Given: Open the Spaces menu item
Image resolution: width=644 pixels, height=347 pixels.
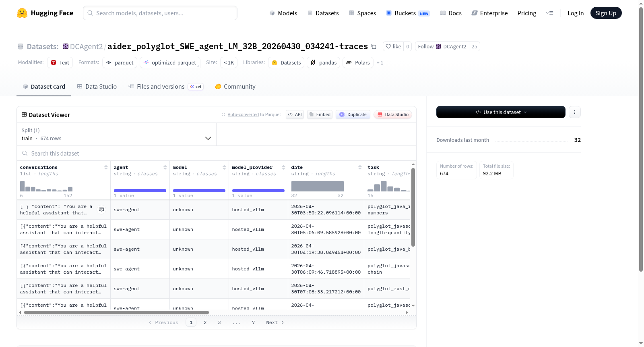Looking at the screenshot, I should pos(362,13).
